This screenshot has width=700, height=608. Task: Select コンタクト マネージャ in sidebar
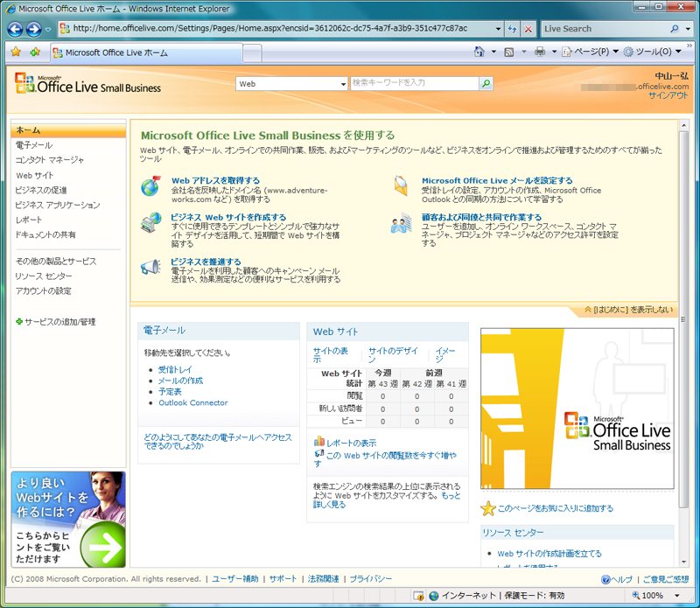[49, 160]
